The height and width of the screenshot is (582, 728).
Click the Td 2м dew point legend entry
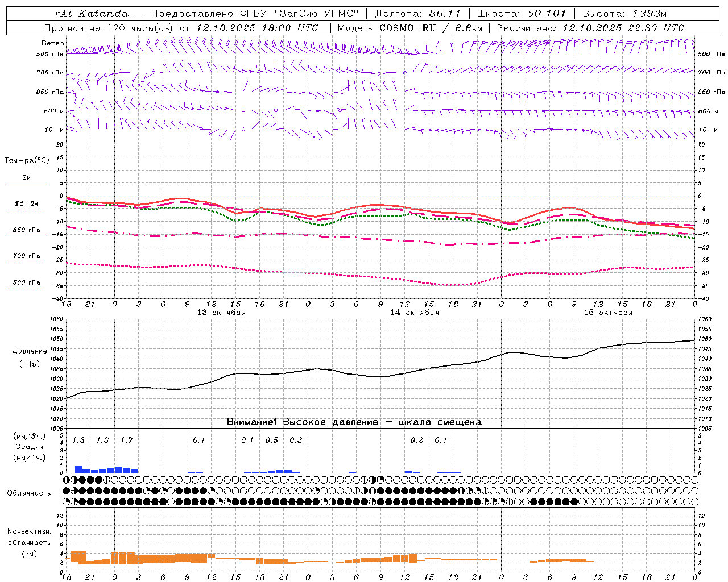[26, 203]
